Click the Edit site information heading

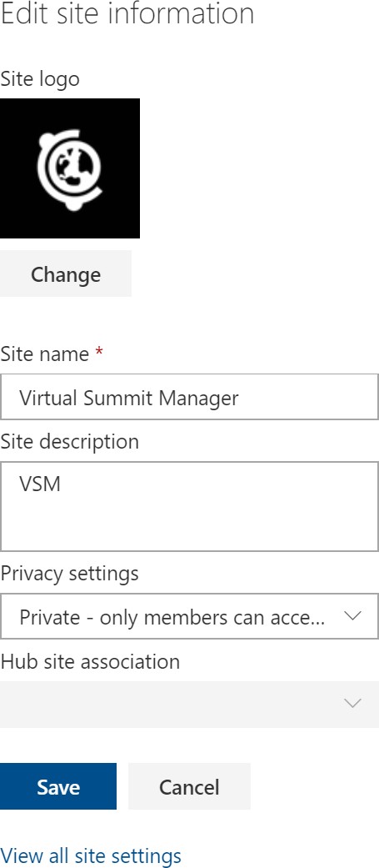127,14
